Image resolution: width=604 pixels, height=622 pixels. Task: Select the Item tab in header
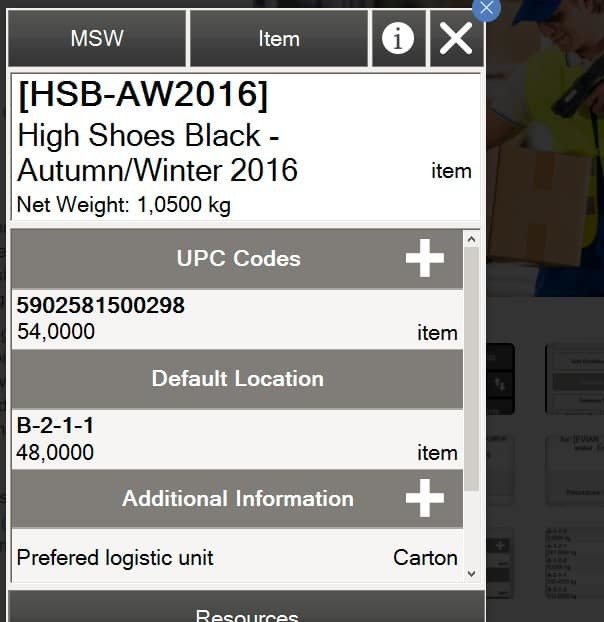point(278,39)
